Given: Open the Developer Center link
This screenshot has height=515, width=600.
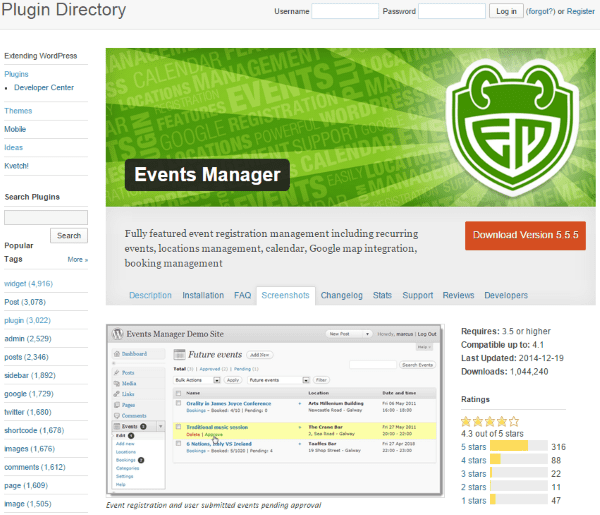Looking at the screenshot, I should pos(44,88).
